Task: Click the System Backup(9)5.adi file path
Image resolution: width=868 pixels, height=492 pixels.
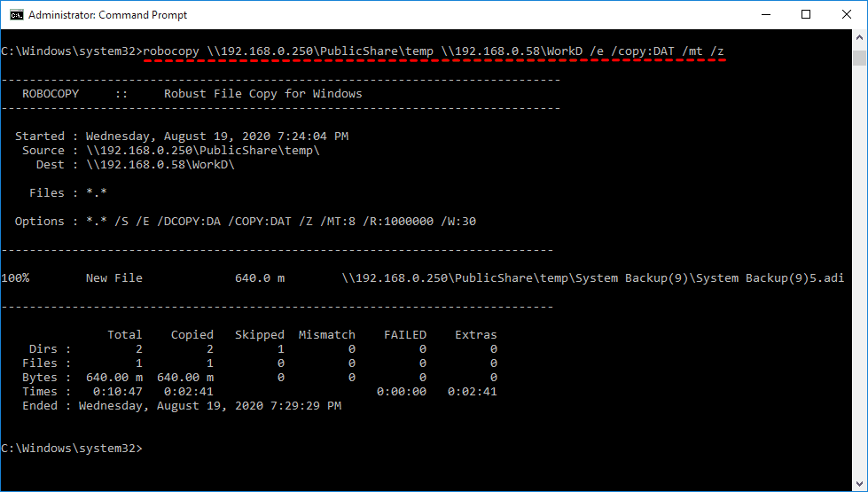Action: tap(592, 277)
